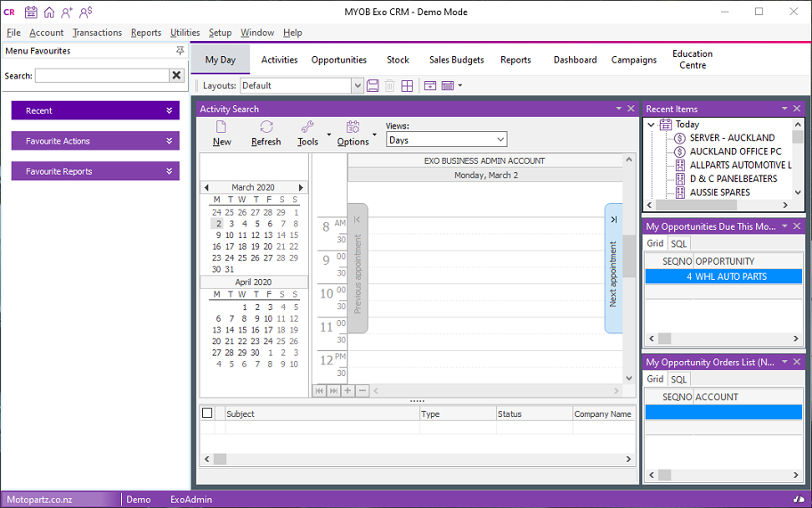Click the Menu Favourites search input field
The width and height of the screenshot is (812, 508).
101,76
